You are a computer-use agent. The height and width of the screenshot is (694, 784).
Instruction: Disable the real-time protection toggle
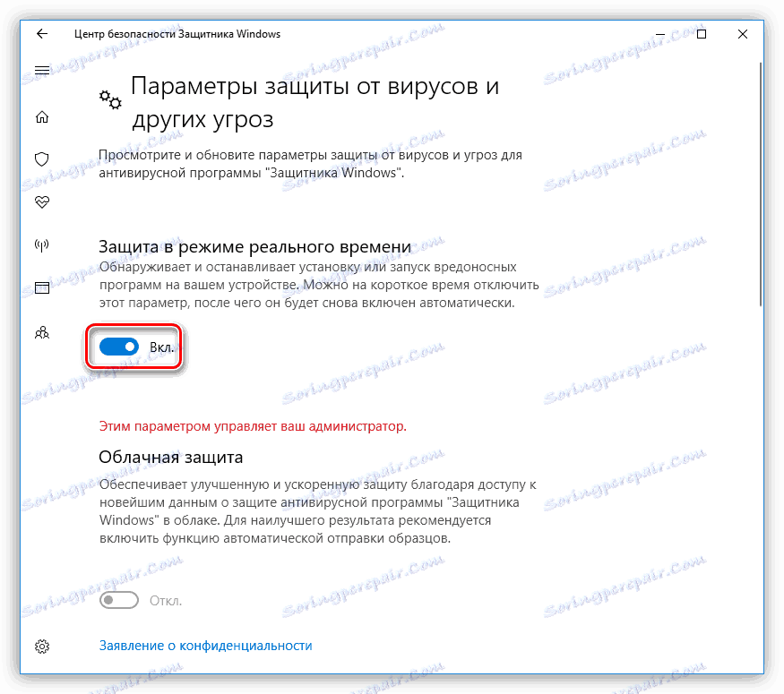(x=119, y=347)
